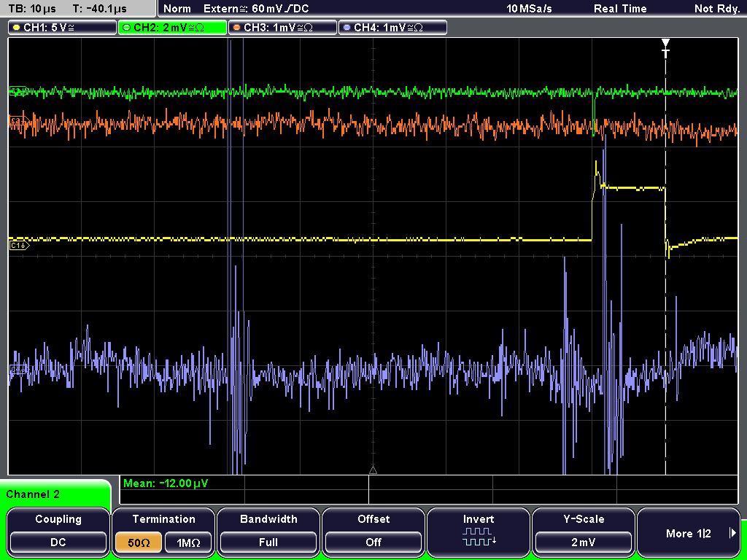Click the time reference triangle at grid bottom
Image resolution: width=747 pixels, height=560 pixels.
(373, 470)
